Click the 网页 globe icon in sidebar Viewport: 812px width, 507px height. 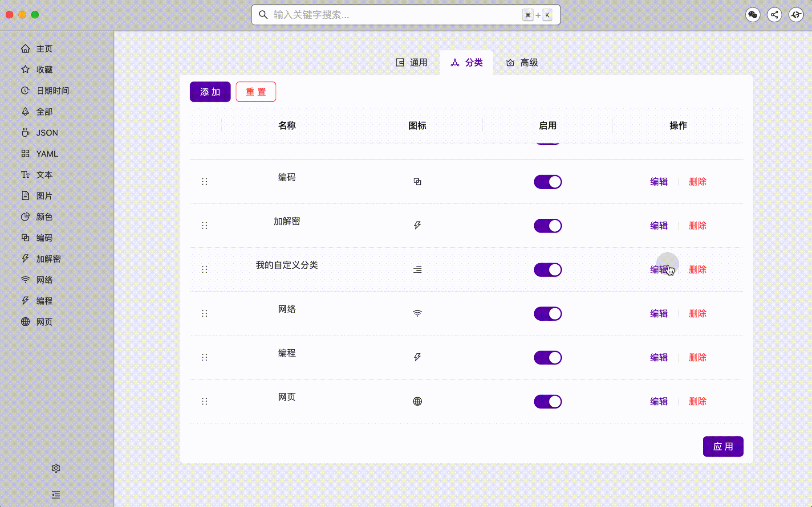25,322
